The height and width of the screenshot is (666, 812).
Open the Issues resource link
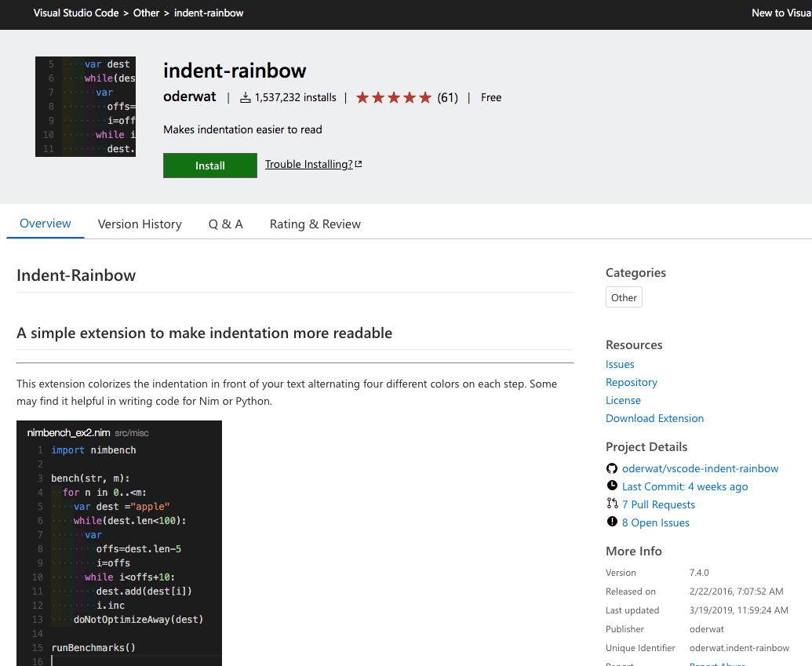620,364
